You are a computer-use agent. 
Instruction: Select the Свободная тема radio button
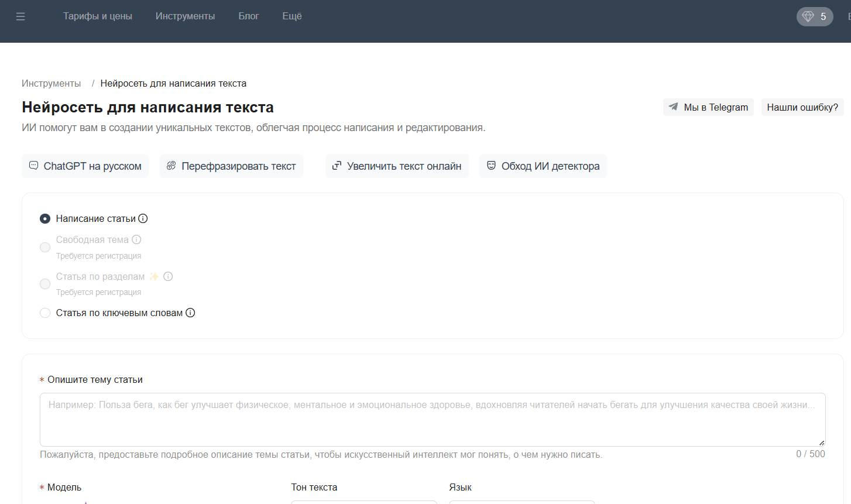point(45,247)
